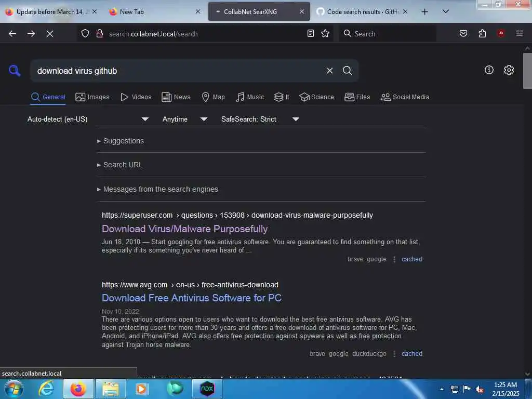Click the Firefox back arrow
Image resolution: width=532 pixels, height=399 pixels.
pyautogui.click(x=12, y=34)
